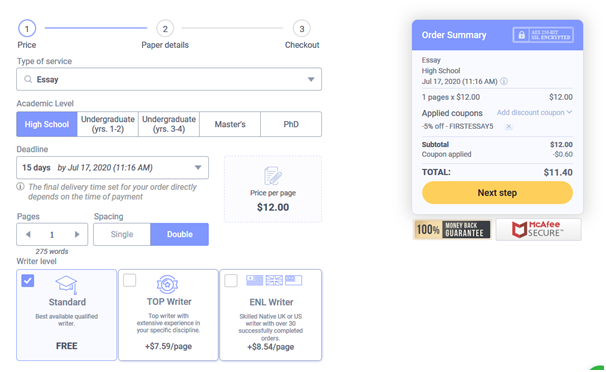Select High School academic level

click(47, 124)
